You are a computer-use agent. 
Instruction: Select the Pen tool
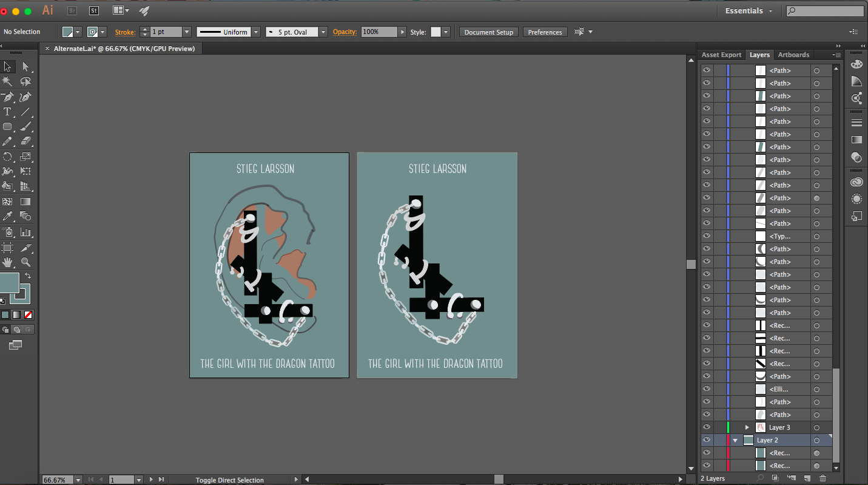click(x=8, y=97)
